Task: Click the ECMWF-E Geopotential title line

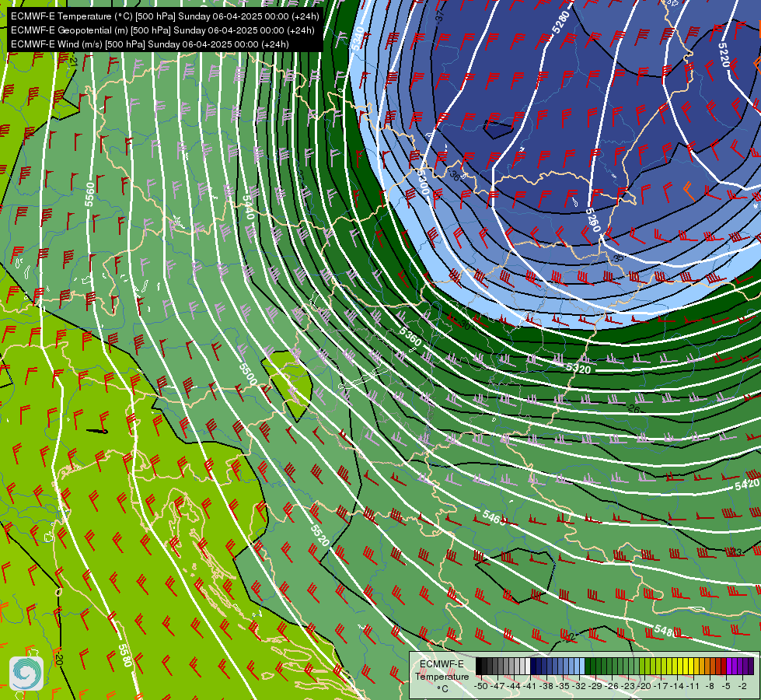Action: tap(162, 30)
